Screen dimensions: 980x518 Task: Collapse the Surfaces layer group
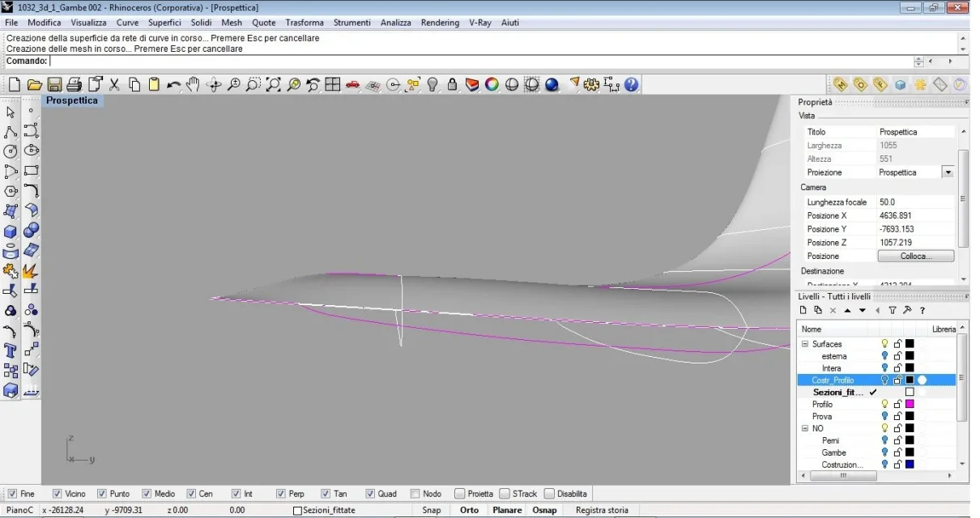[x=805, y=344]
